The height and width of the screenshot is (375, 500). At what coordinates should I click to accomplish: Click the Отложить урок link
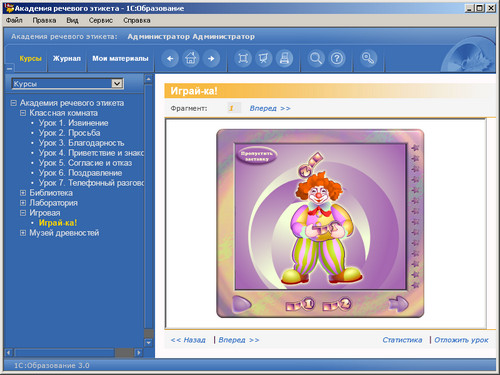(461, 340)
